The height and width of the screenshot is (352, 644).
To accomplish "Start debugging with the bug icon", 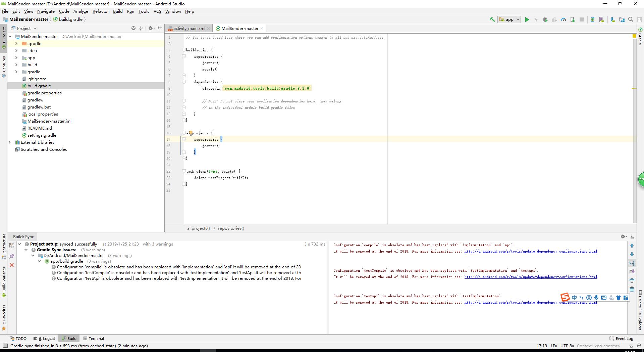I will (545, 19).
